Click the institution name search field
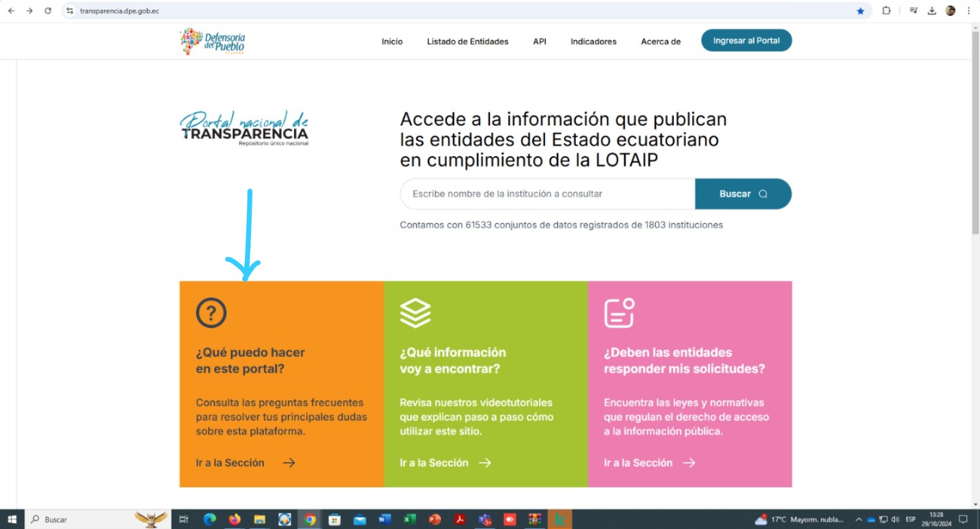The width and height of the screenshot is (980, 529). point(547,194)
